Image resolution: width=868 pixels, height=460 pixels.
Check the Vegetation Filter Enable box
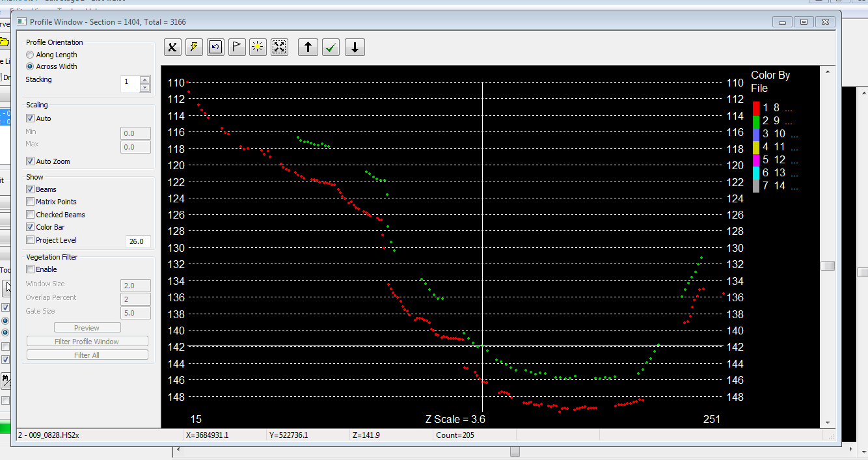tap(30, 269)
